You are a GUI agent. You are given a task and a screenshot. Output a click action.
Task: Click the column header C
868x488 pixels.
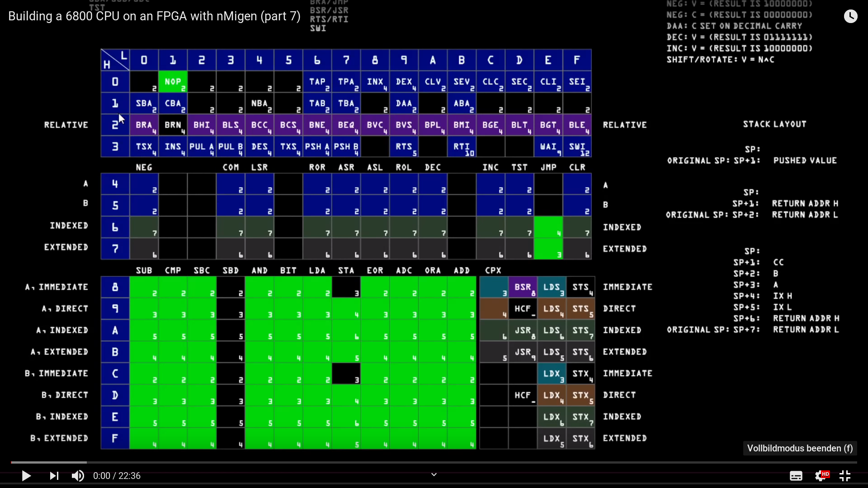491,60
